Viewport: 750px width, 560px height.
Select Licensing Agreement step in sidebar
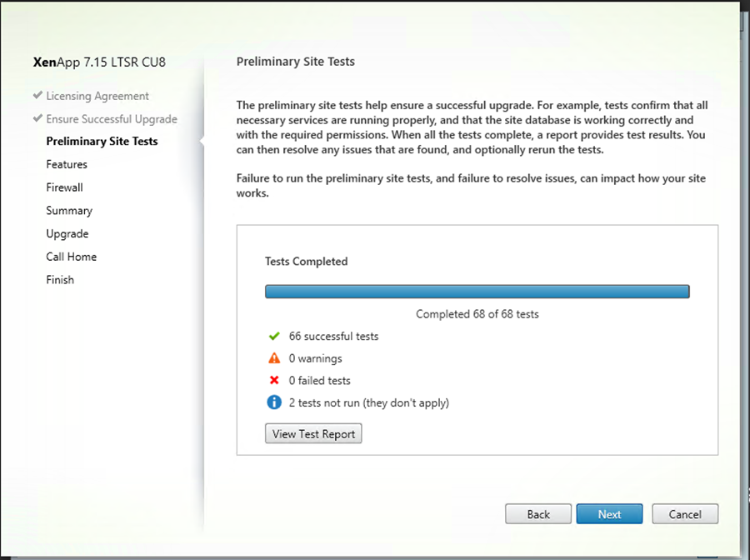tap(97, 96)
